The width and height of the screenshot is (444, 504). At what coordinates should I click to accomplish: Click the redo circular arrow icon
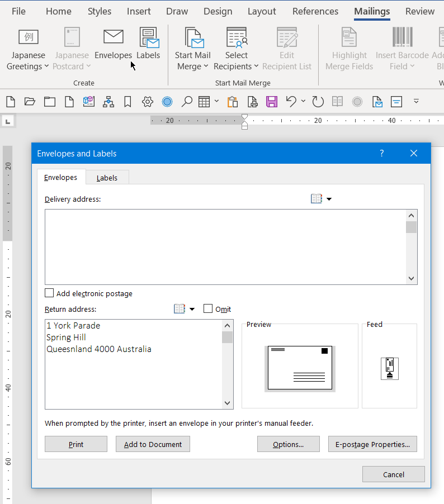(318, 102)
